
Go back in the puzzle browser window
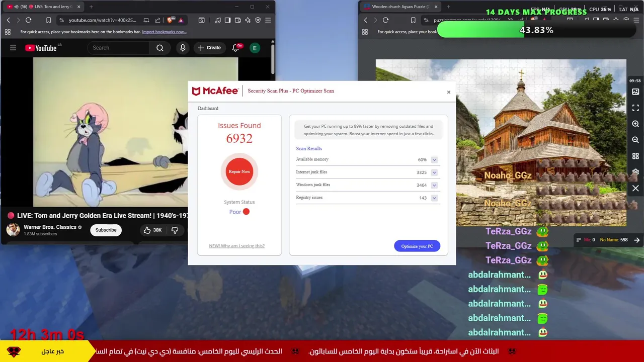[x=365, y=20]
